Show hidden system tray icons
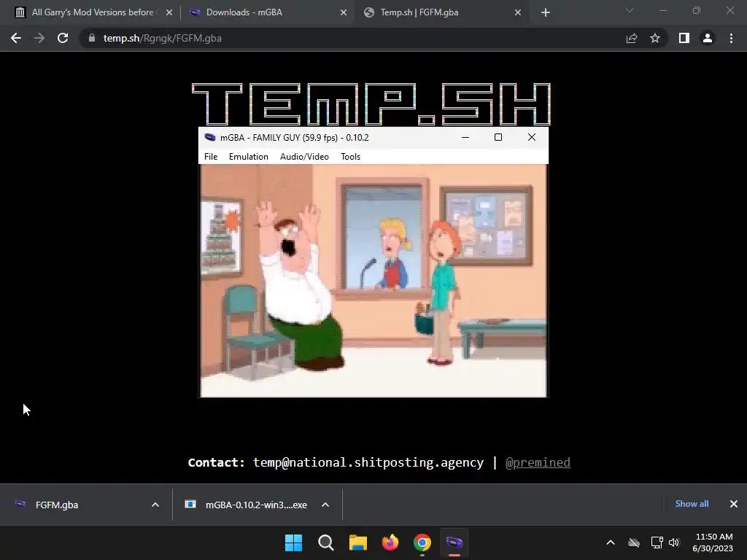The height and width of the screenshot is (560, 747). tap(611, 542)
